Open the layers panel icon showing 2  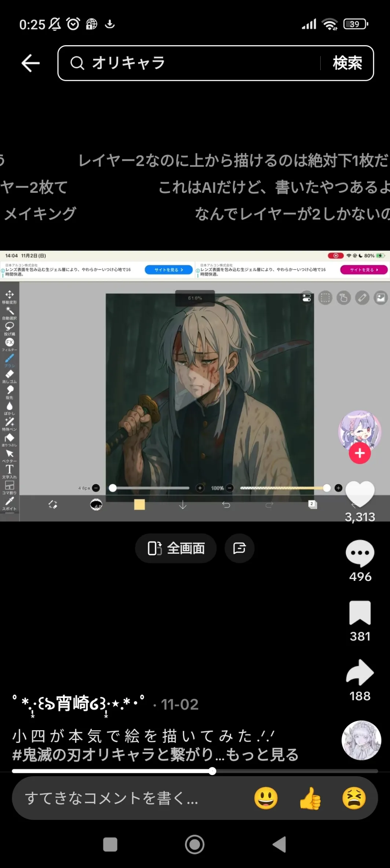coord(313,504)
